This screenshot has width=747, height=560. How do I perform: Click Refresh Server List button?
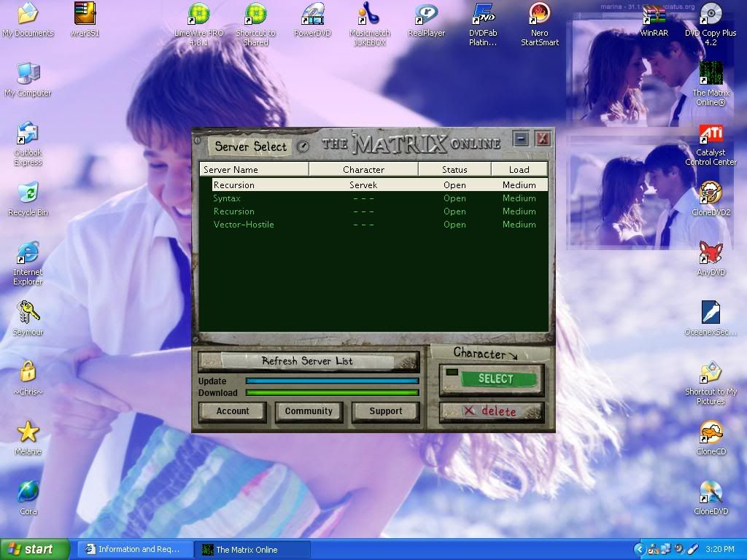(x=309, y=362)
